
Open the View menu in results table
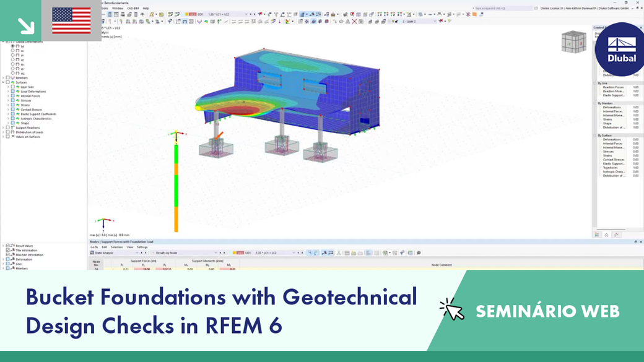(130, 247)
